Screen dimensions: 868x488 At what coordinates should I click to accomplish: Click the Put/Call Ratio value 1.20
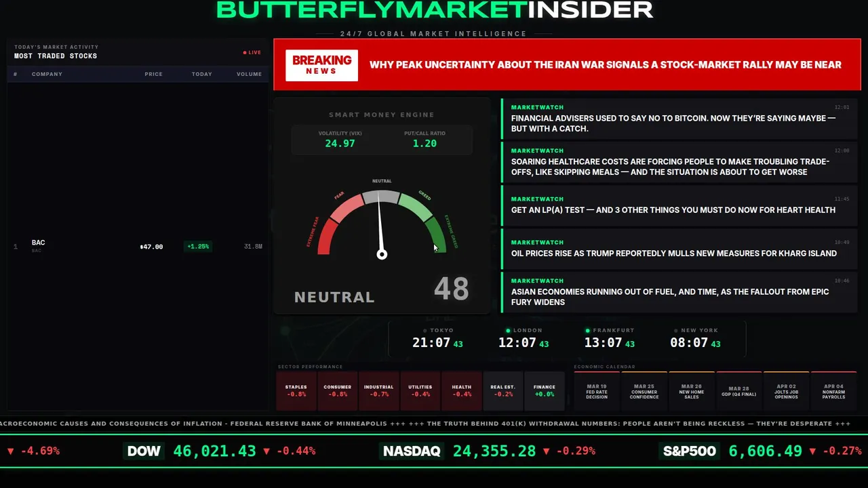[425, 144]
